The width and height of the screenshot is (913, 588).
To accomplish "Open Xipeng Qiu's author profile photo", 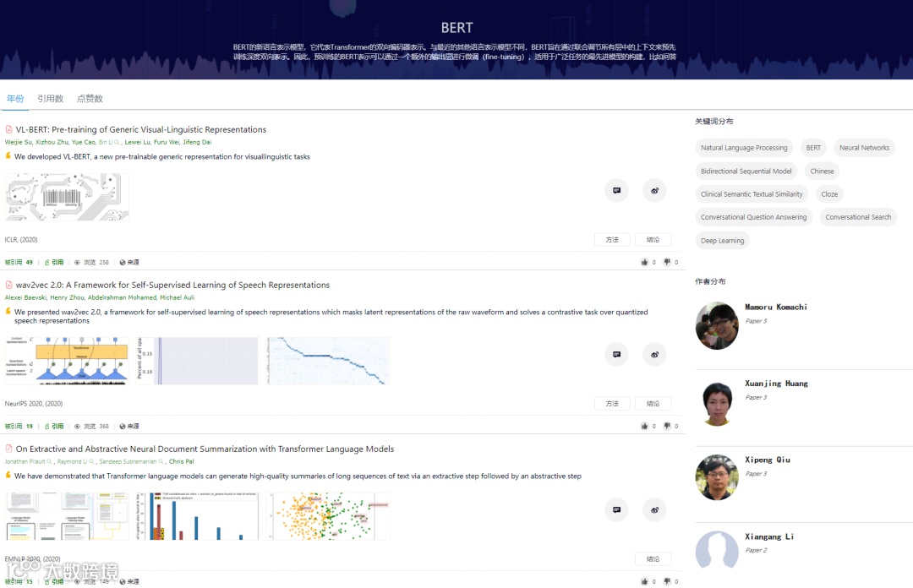I will (x=717, y=477).
